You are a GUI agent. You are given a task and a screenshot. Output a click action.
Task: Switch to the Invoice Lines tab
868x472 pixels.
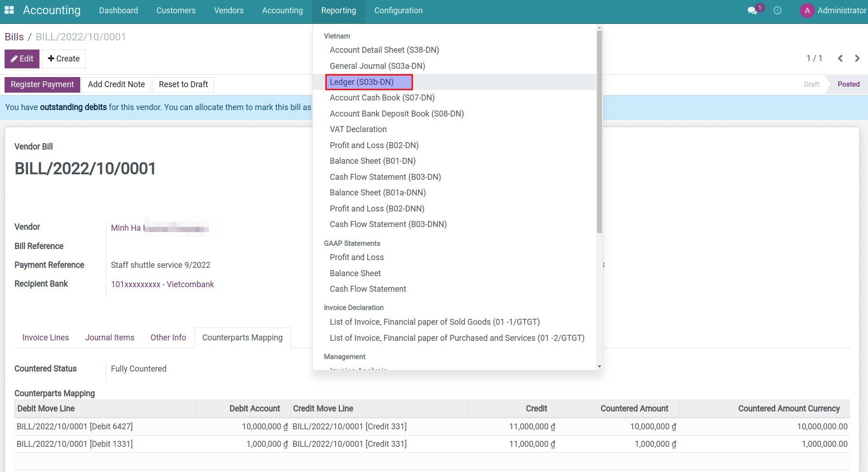pyautogui.click(x=45, y=338)
